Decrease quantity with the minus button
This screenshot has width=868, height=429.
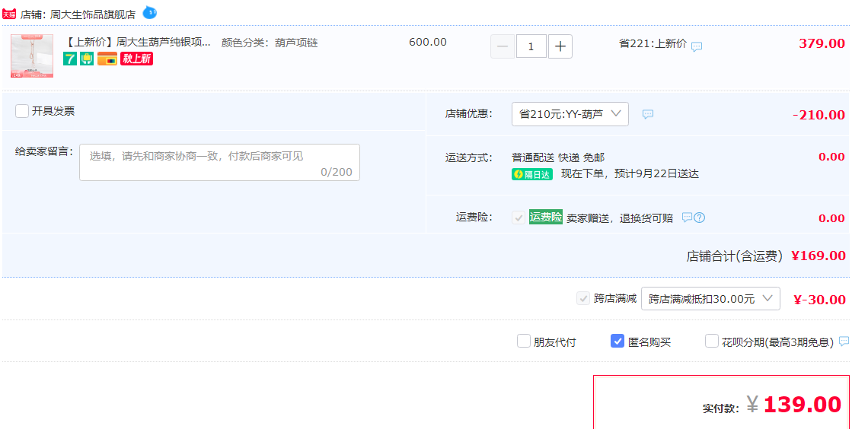[x=503, y=46]
